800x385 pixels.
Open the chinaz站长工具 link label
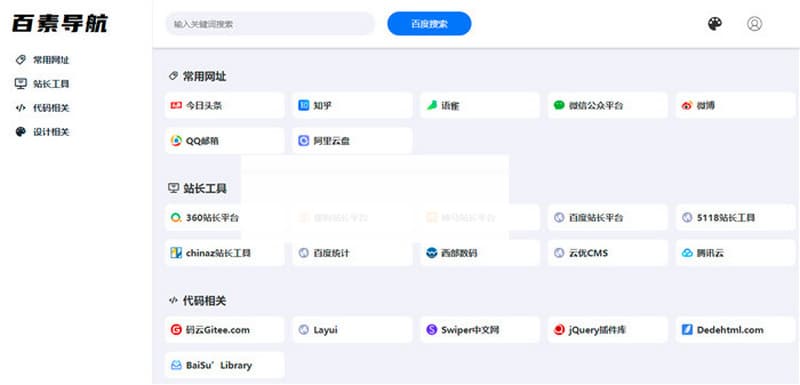click(218, 253)
